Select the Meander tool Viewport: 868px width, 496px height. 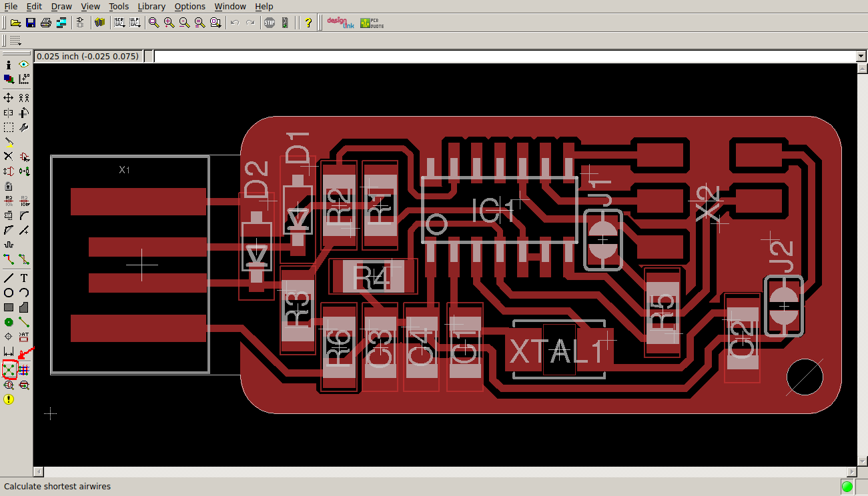tap(9, 245)
